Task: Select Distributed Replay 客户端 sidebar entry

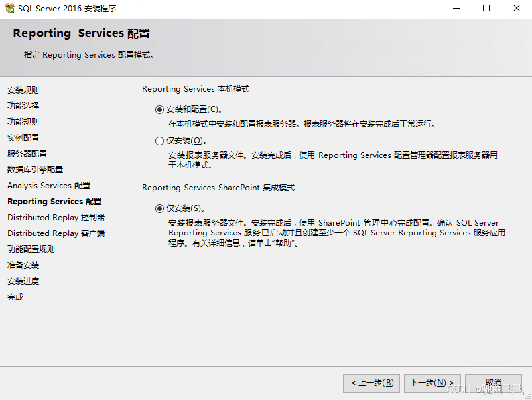Action: point(56,233)
